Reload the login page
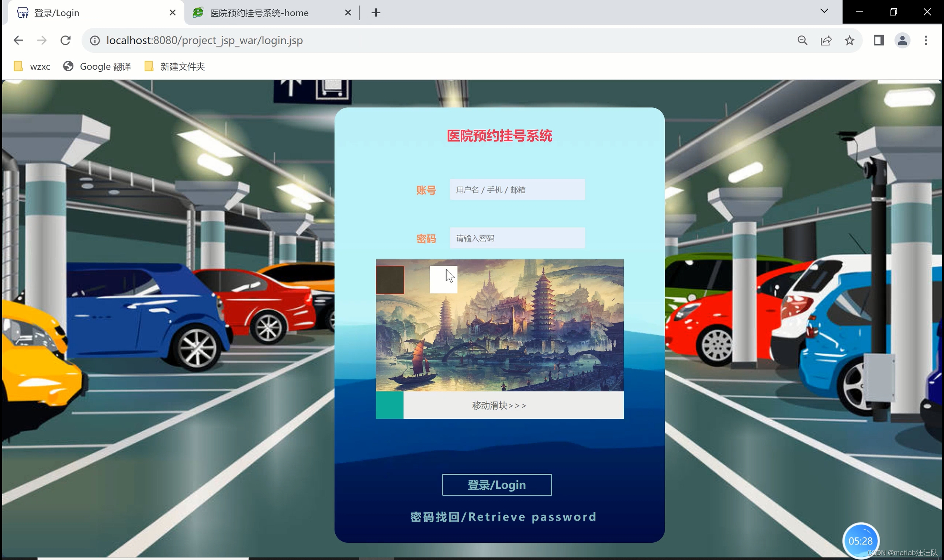Image resolution: width=944 pixels, height=560 pixels. (x=66, y=41)
